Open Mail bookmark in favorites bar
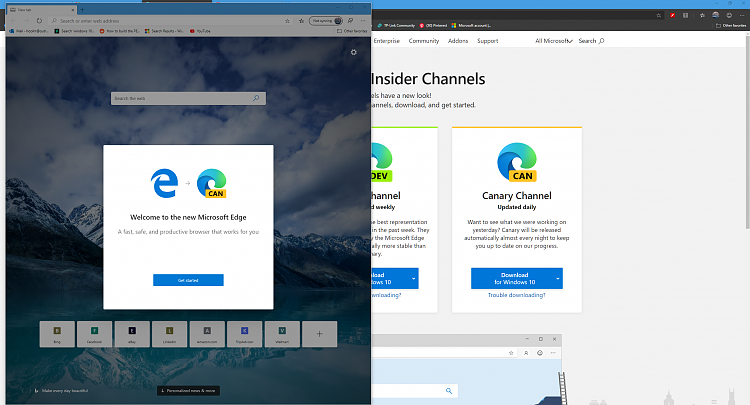Image resolution: width=750 pixels, height=405 pixels. point(29,31)
